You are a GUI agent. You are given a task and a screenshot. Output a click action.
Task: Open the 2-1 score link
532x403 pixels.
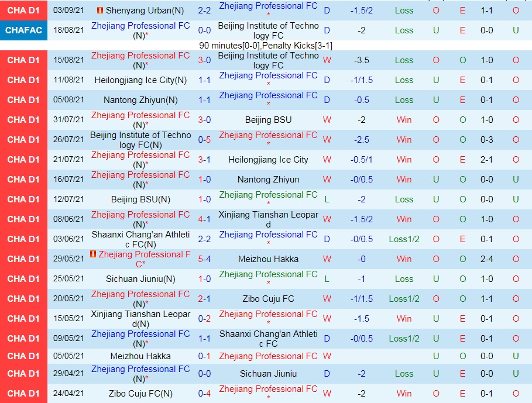tap(204, 299)
